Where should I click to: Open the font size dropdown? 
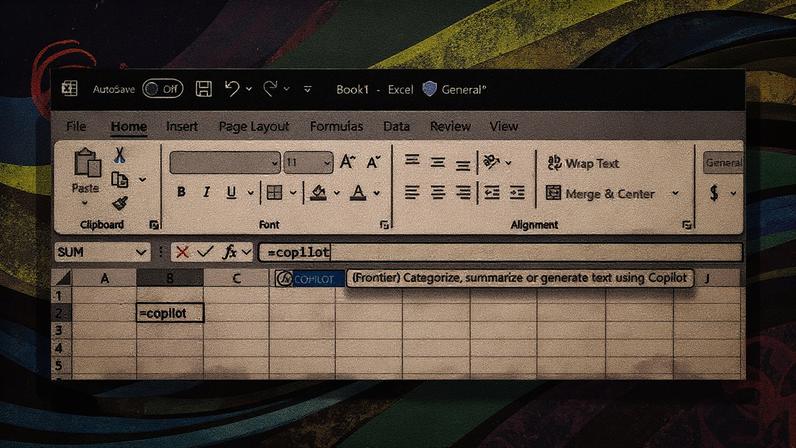(327, 163)
